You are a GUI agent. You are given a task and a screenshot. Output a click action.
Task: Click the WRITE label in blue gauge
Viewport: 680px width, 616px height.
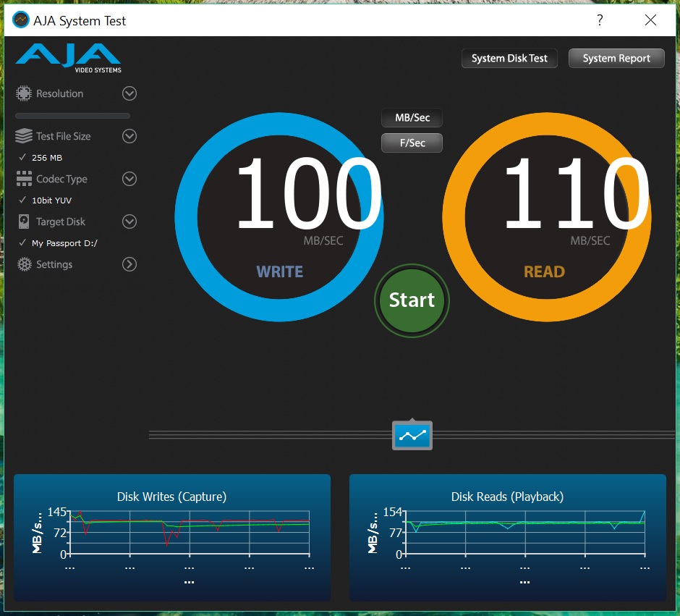[280, 271]
